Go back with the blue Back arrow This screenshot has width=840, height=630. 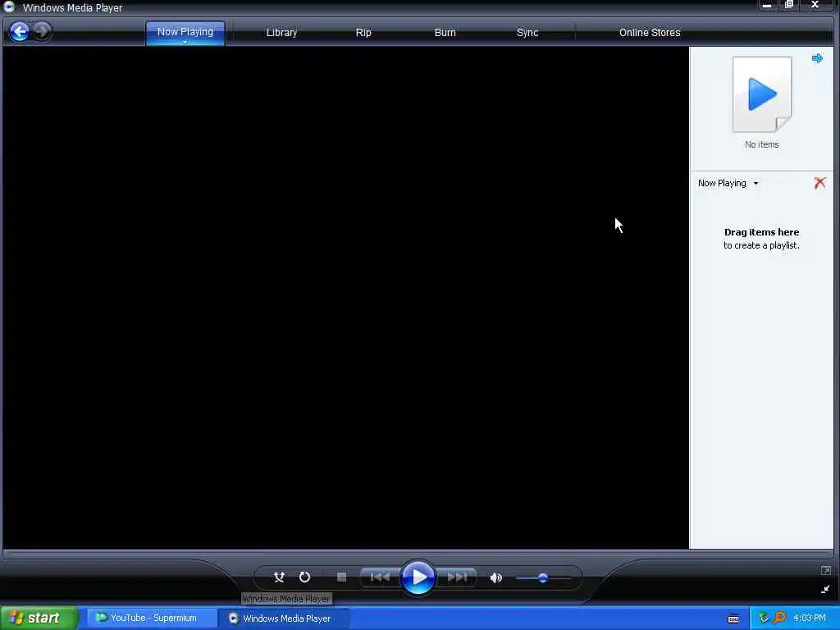[20, 32]
